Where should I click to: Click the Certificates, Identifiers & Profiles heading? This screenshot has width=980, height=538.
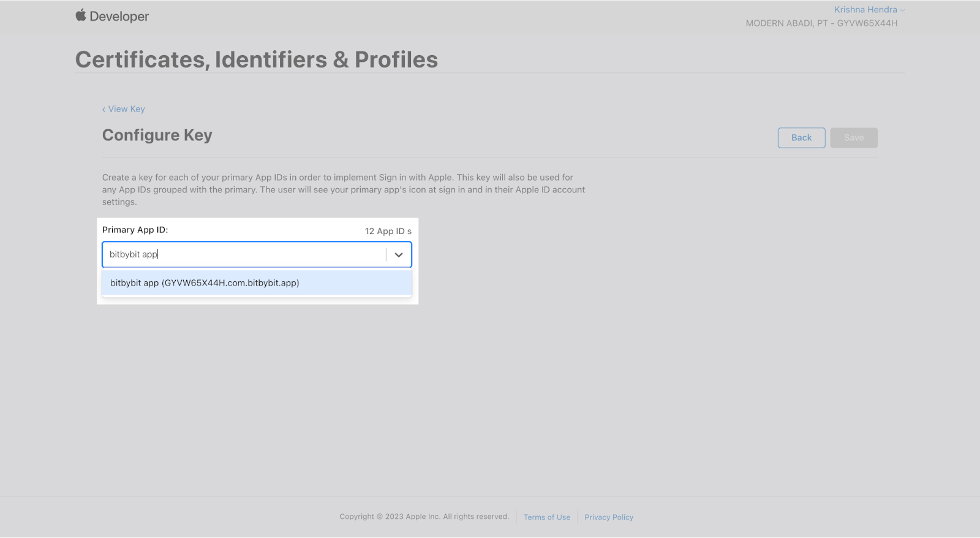(x=256, y=59)
